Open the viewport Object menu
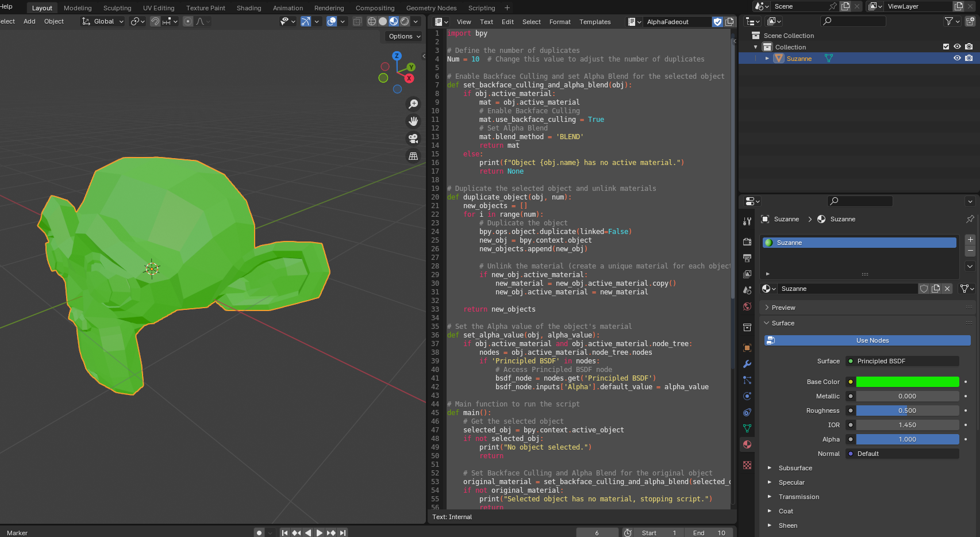The height and width of the screenshot is (537, 980). pos(54,21)
